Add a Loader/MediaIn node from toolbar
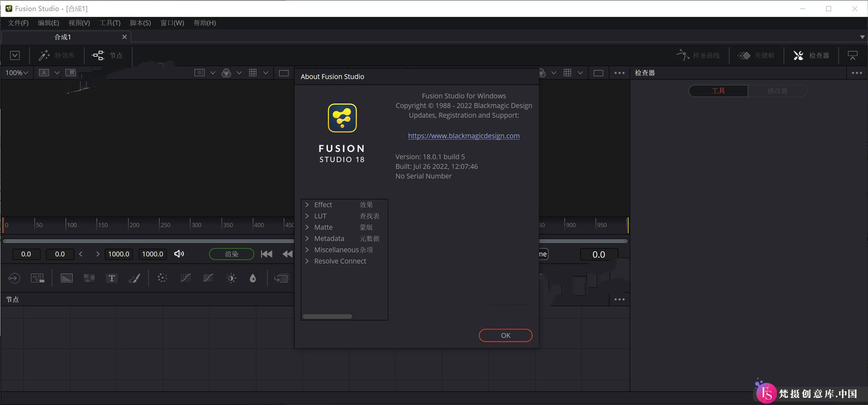This screenshot has height=405, width=868. 14,278
